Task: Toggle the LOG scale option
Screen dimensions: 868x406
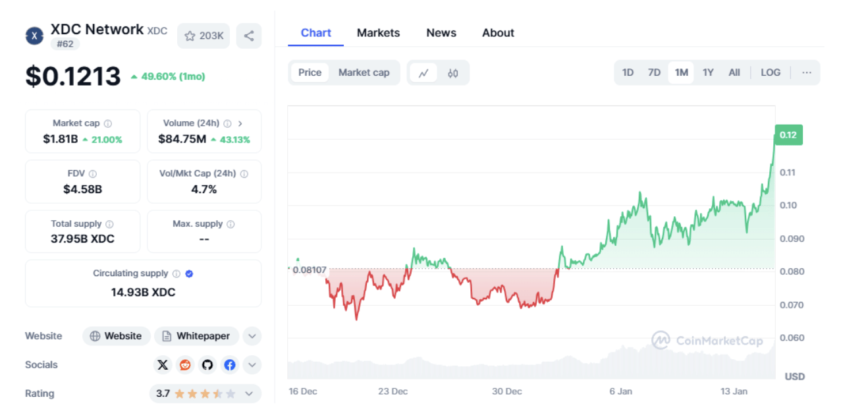Action: 771,72
